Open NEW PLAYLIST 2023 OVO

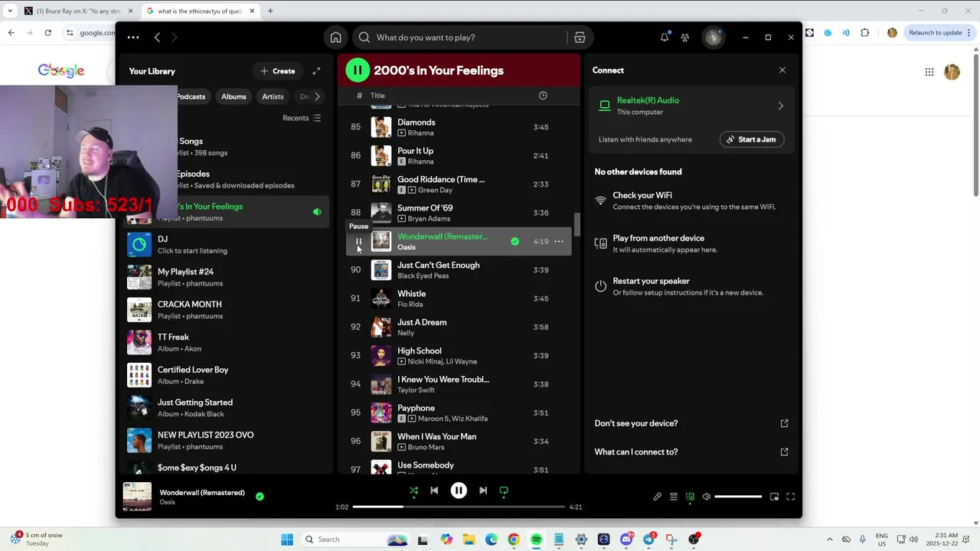click(226, 441)
